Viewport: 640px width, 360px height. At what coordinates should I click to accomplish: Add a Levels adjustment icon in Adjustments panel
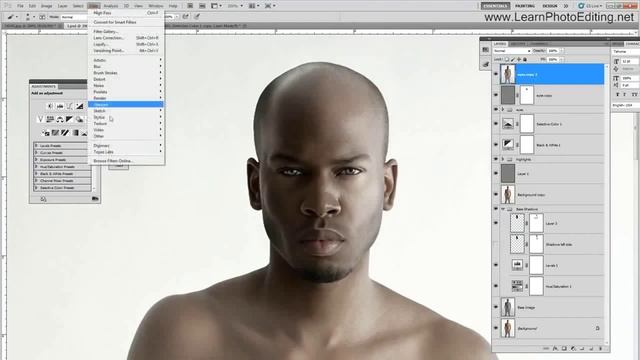60,106
